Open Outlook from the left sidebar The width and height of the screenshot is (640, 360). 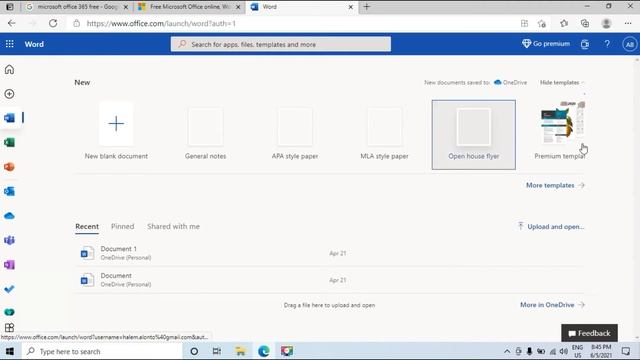9,191
